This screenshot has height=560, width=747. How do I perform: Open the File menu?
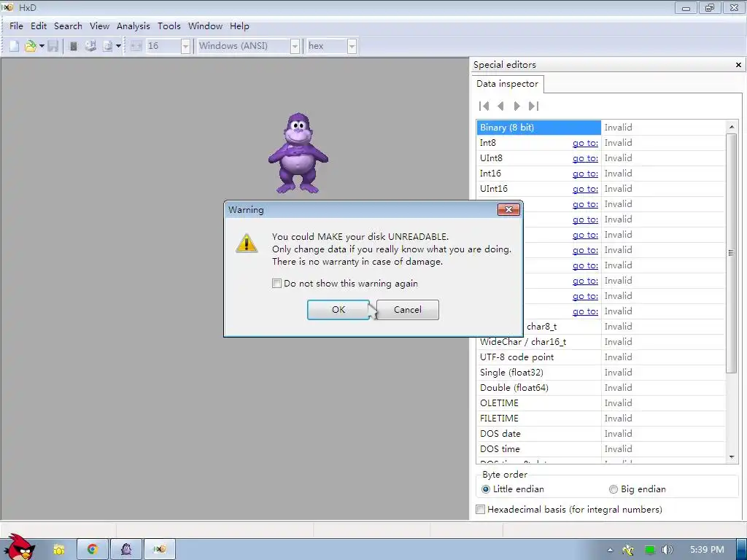pyautogui.click(x=16, y=26)
